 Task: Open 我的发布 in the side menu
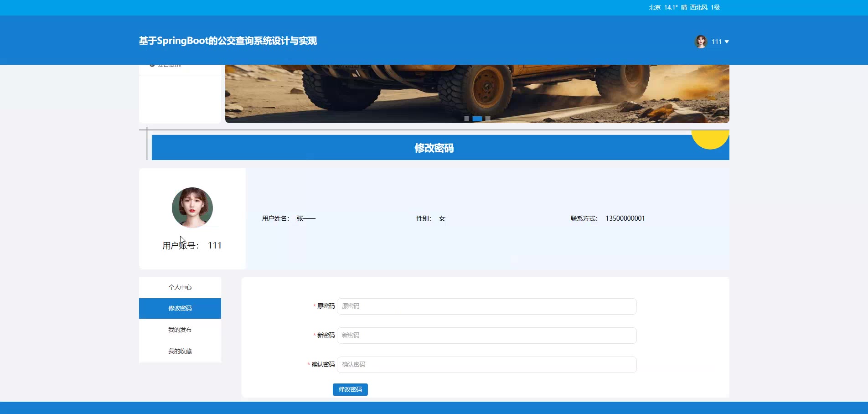pos(180,330)
